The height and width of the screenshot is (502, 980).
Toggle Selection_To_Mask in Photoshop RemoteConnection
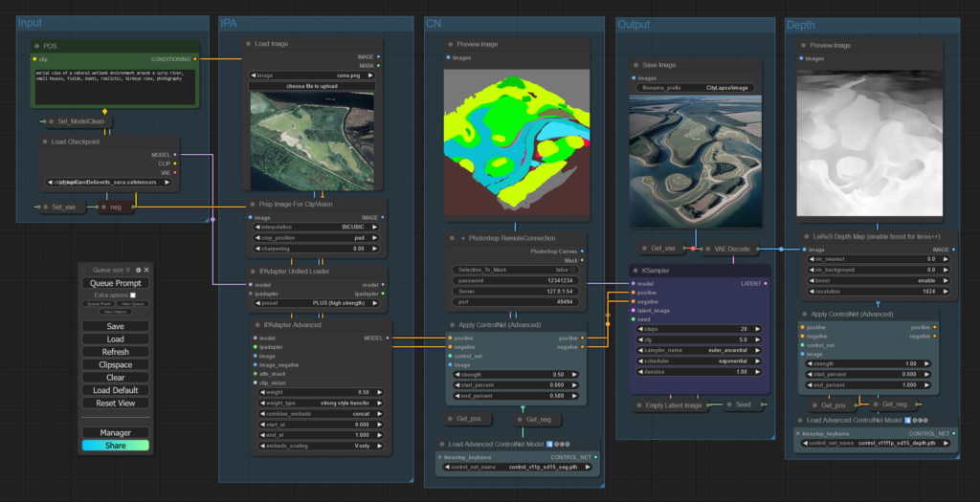[515, 270]
